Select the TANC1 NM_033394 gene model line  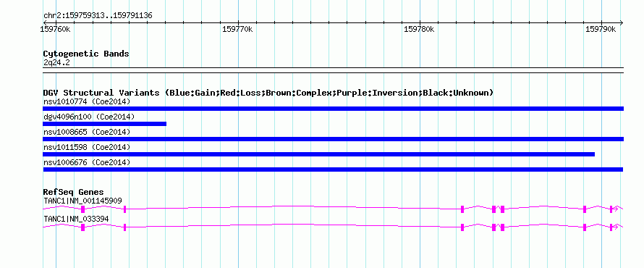coord(333,227)
